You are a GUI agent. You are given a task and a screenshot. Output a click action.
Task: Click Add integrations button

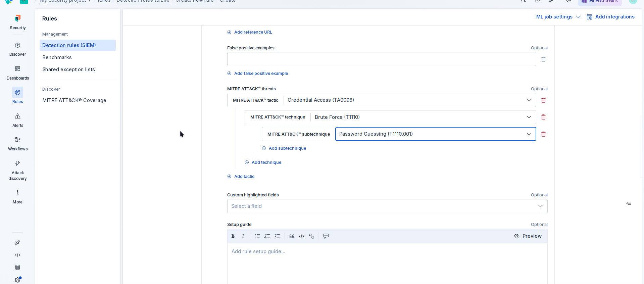[610, 17]
